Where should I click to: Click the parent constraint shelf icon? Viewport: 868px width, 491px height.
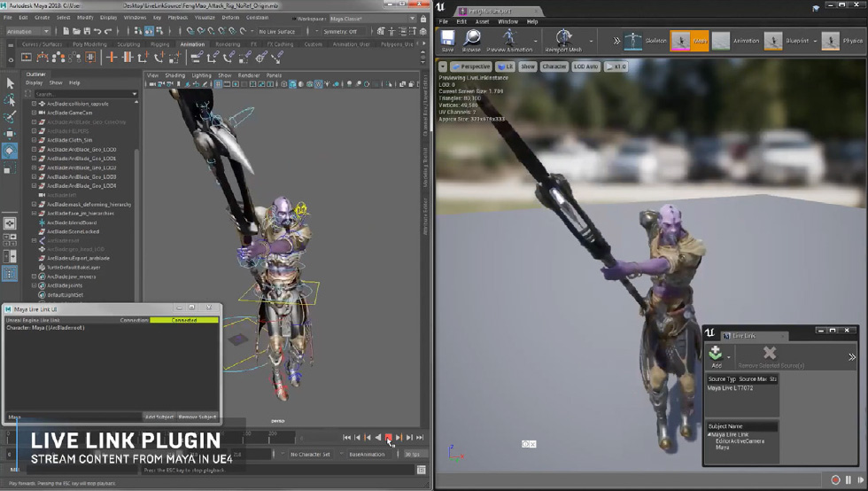[x=196, y=57]
